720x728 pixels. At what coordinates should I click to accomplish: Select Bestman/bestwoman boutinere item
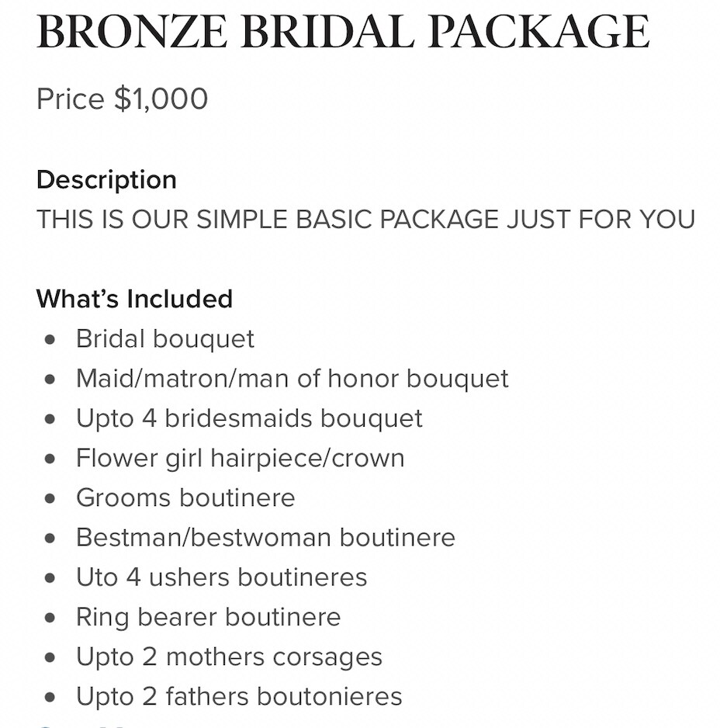[x=265, y=538]
